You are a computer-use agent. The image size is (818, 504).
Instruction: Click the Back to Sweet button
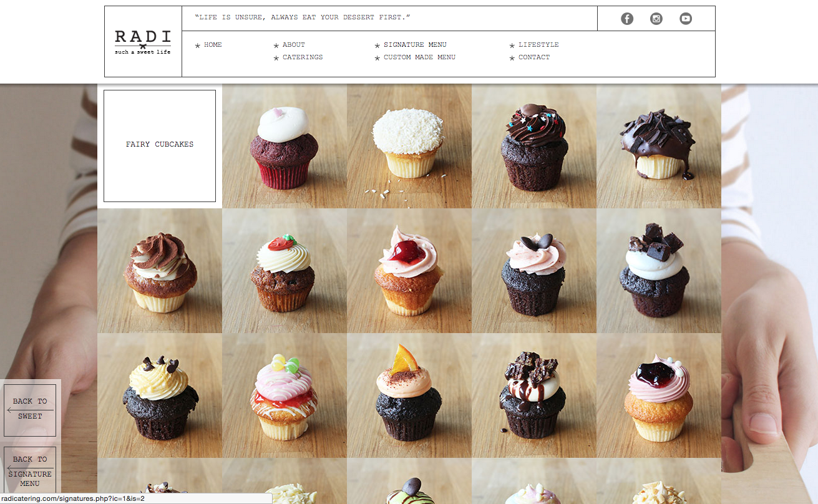coord(30,410)
